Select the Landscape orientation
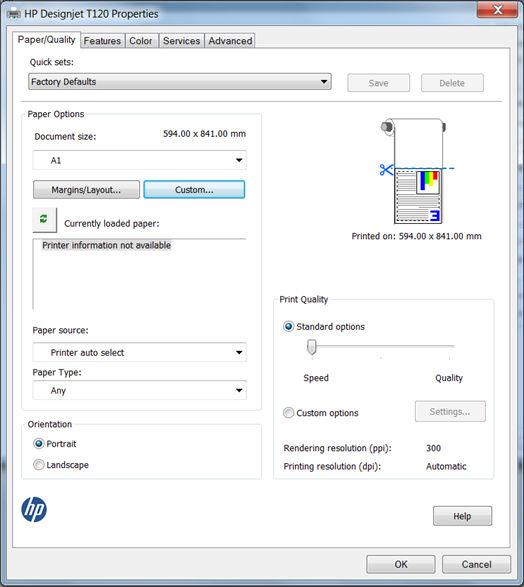524x587 pixels. pyautogui.click(x=39, y=465)
